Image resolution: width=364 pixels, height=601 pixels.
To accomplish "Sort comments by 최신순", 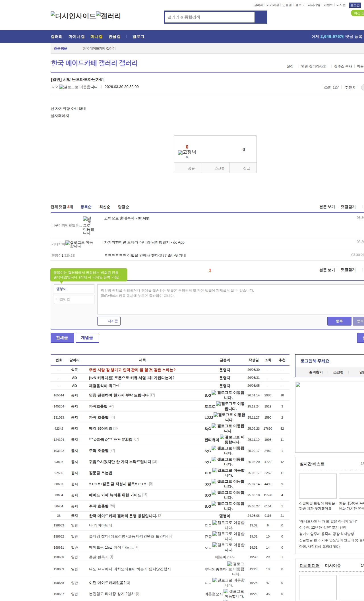I will point(105,207).
